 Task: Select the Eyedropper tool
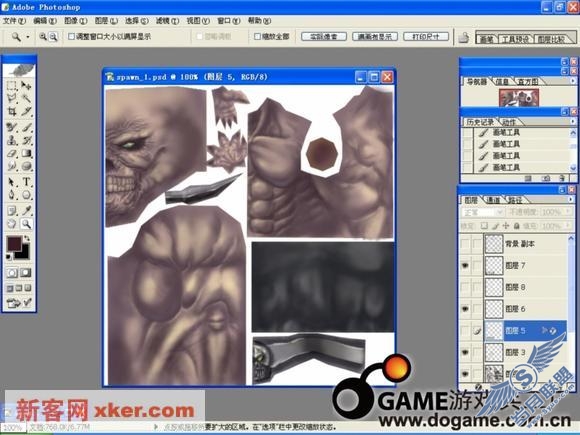[26, 211]
